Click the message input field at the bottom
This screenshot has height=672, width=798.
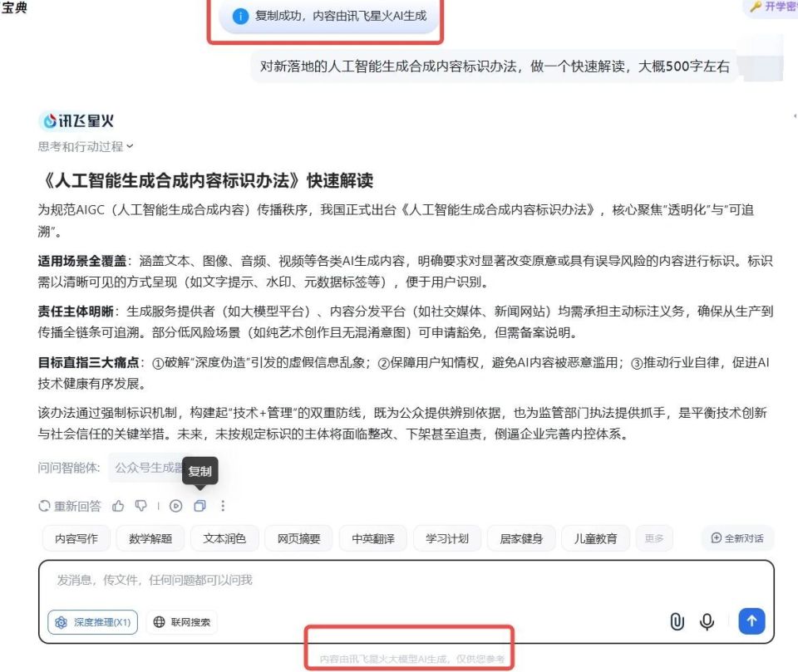[332, 580]
